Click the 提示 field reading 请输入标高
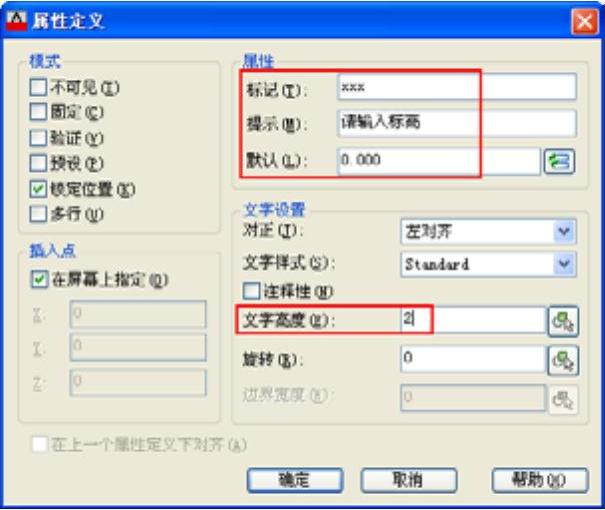Viewport: 605px width, 510px height. pyautogui.click(x=457, y=123)
